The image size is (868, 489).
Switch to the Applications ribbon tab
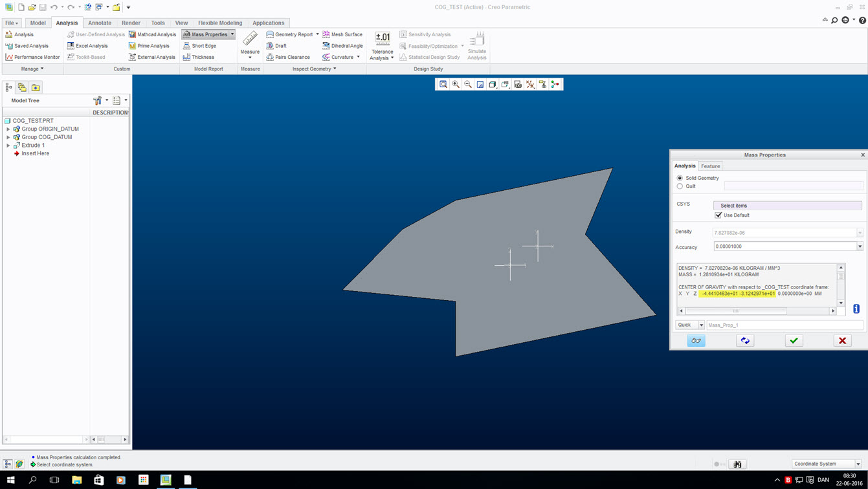(269, 23)
